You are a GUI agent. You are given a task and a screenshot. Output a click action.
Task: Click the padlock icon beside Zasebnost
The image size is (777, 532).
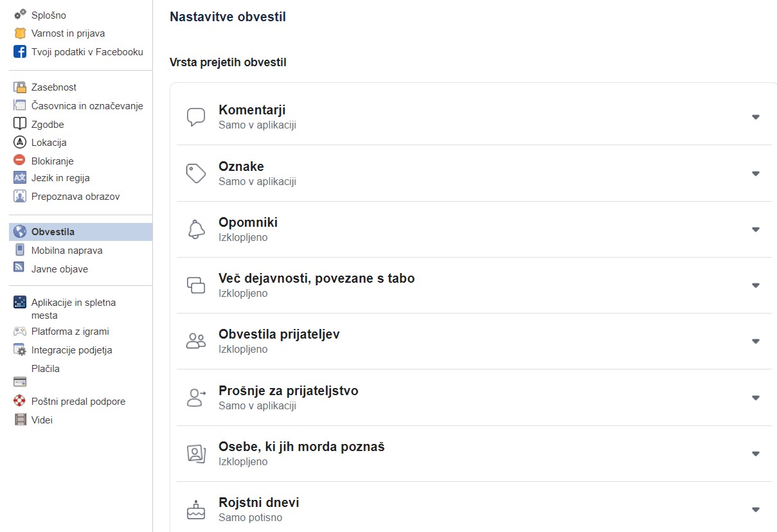tap(20, 87)
